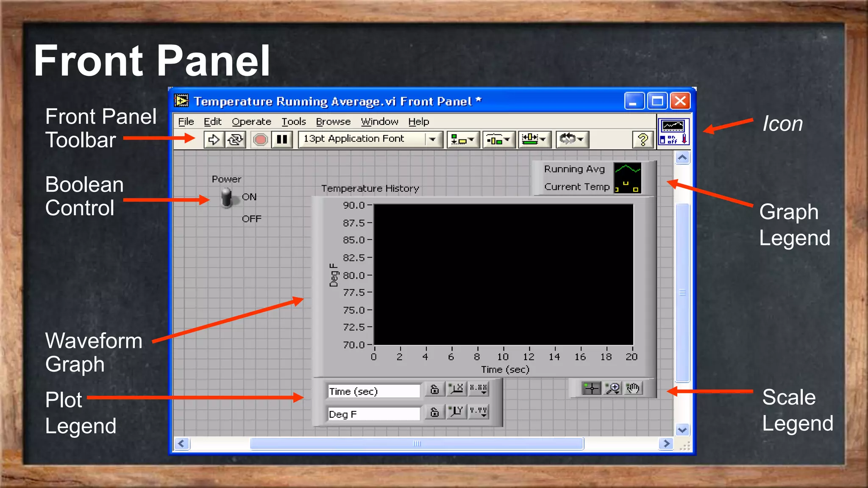Screen dimensions: 868x488
Task: Minimize the Temperature Running Average window
Action: (634, 101)
